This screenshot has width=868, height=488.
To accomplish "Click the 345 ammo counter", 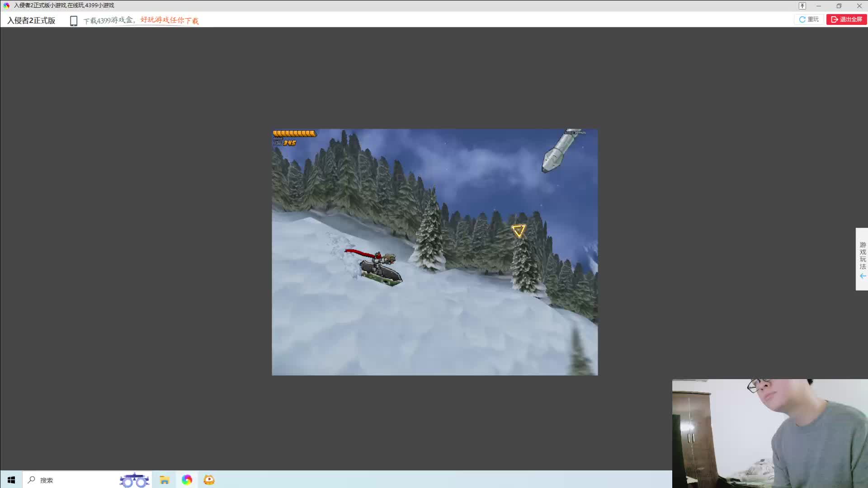I will (289, 143).
